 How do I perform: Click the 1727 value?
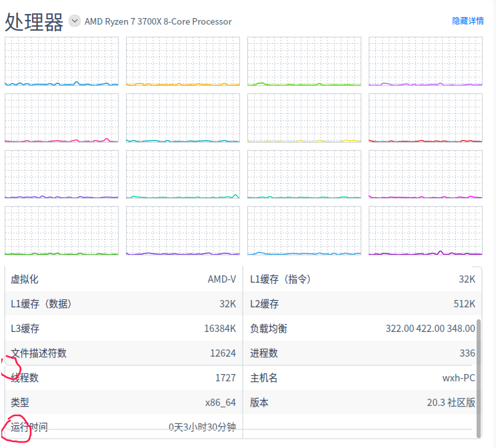tap(225, 378)
